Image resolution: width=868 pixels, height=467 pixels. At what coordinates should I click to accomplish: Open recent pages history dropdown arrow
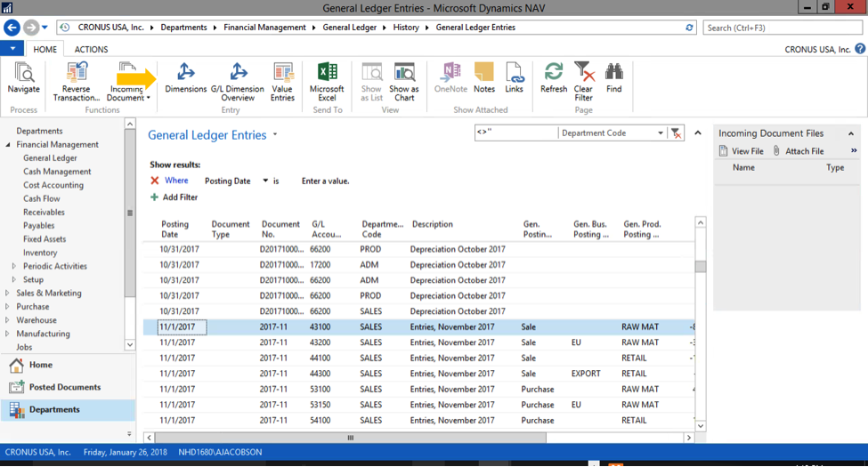coord(45,27)
